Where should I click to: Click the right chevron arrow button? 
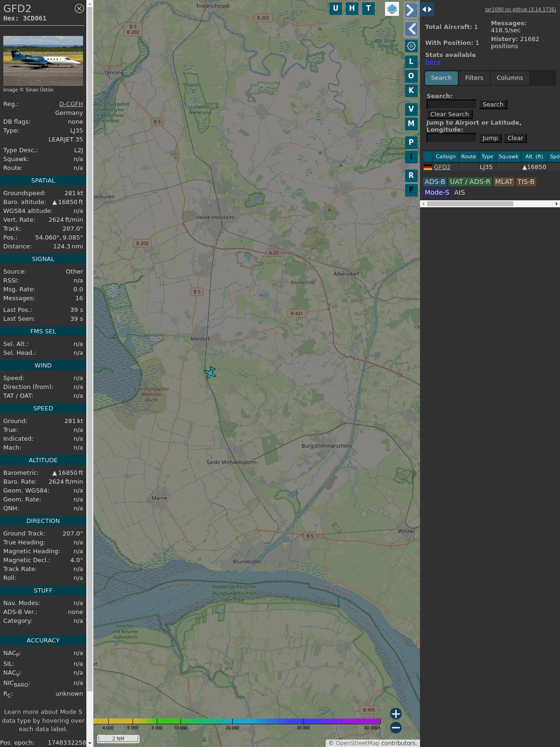[411, 10]
